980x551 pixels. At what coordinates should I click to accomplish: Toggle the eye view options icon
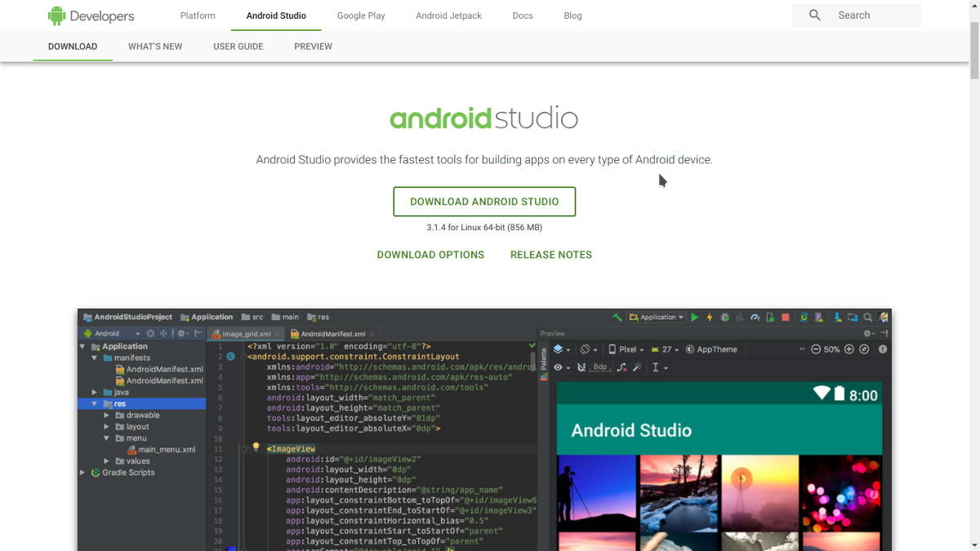pyautogui.click(x=562, y=367)
